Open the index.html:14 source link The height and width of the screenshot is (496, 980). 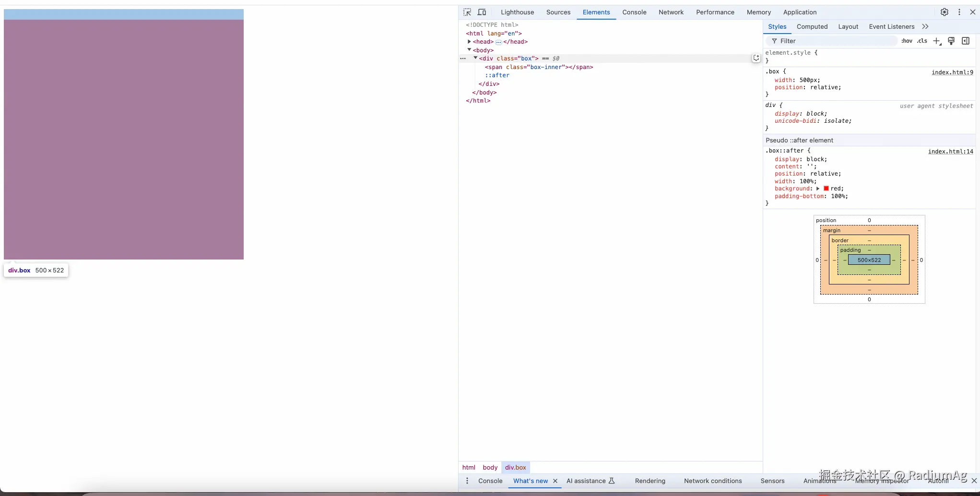(950, 152)
